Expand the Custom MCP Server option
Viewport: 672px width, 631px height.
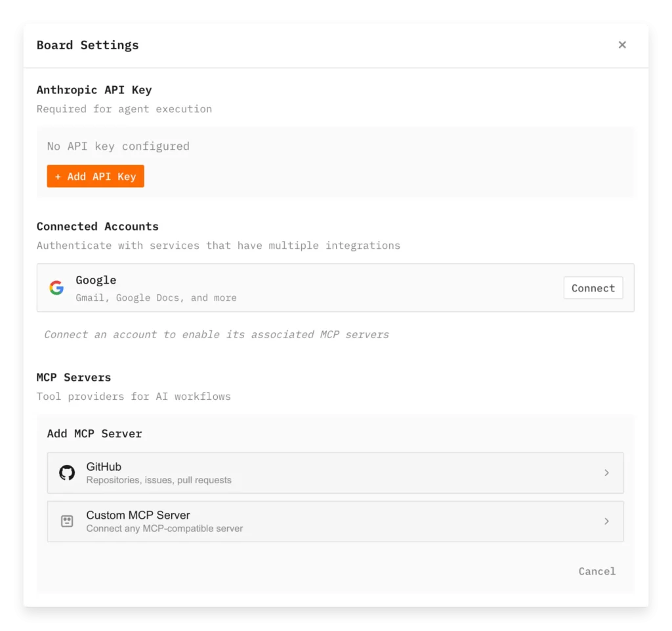[x=335, y=521]
